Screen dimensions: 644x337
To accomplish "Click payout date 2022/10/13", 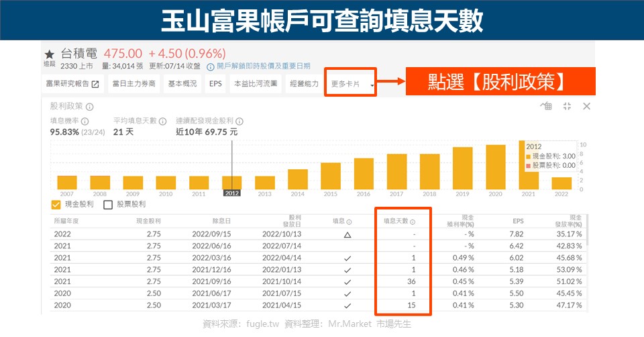I will (x=282, y=234).
